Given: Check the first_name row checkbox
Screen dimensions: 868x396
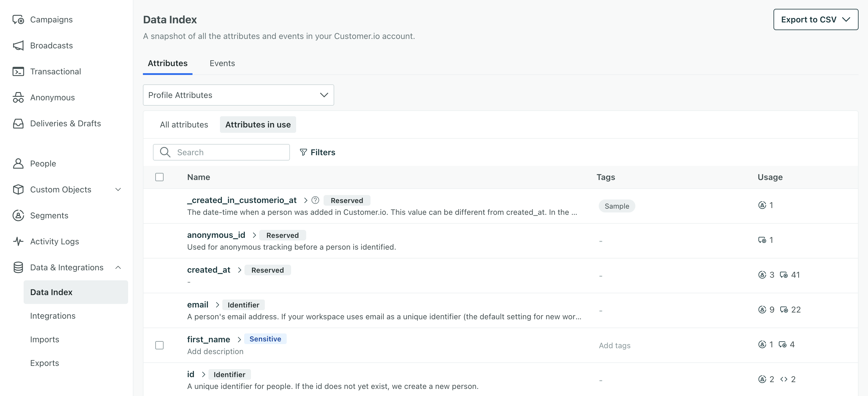Looking at the screenshot, I should (159, 345).
